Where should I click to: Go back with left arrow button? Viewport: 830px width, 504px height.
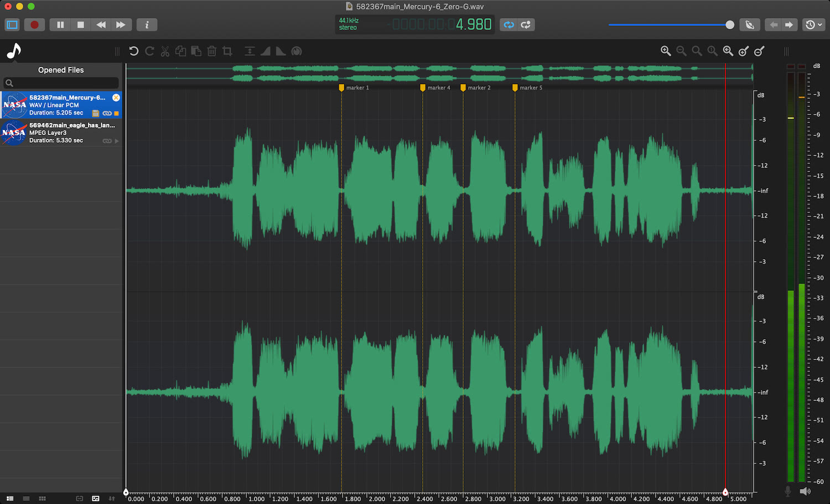click(774, 25)
